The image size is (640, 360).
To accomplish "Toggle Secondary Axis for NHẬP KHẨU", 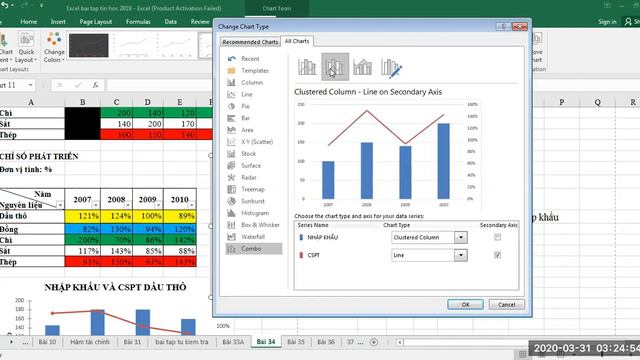I will click(497, 237).
